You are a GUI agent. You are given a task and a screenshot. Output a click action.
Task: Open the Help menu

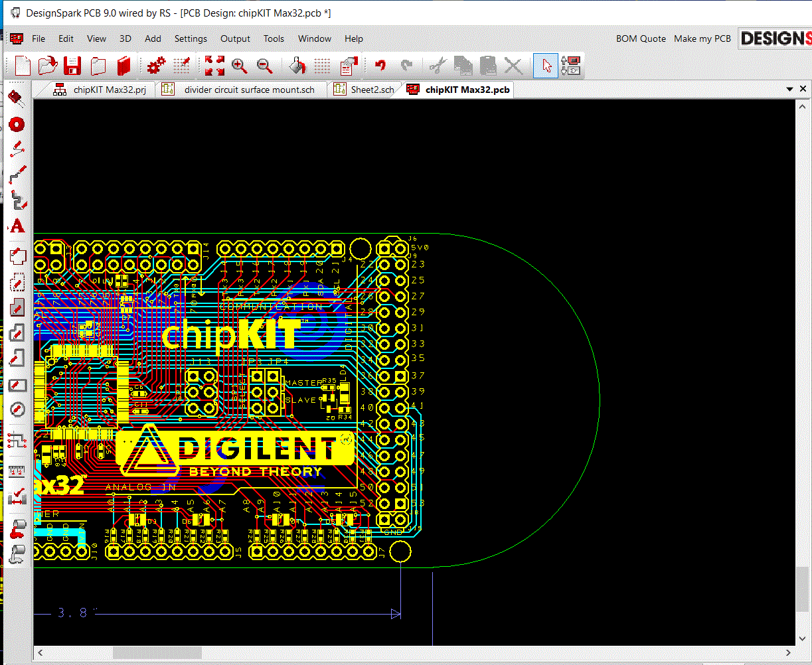coord(354,38)
